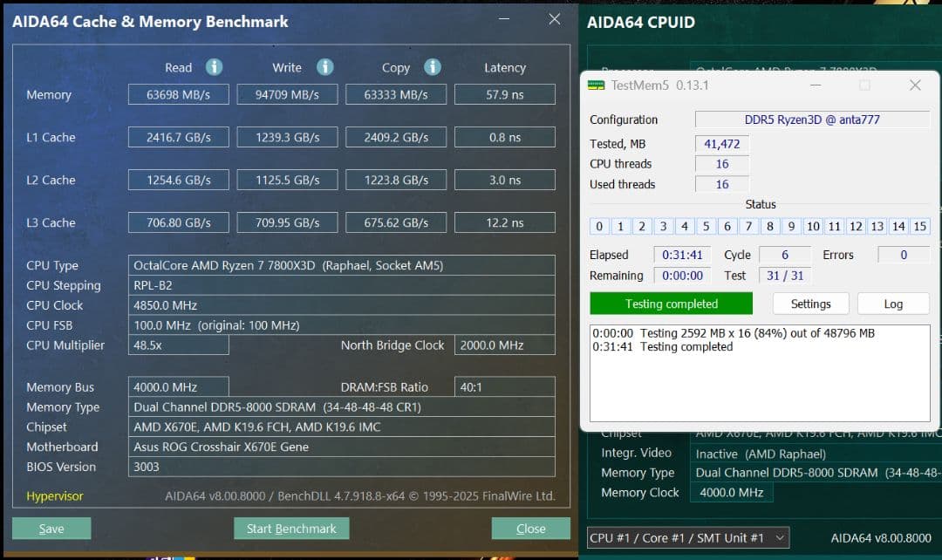Open the Read benchmark info icon
The height and width of the screenshot is (560, 942).
pos(214,67)
